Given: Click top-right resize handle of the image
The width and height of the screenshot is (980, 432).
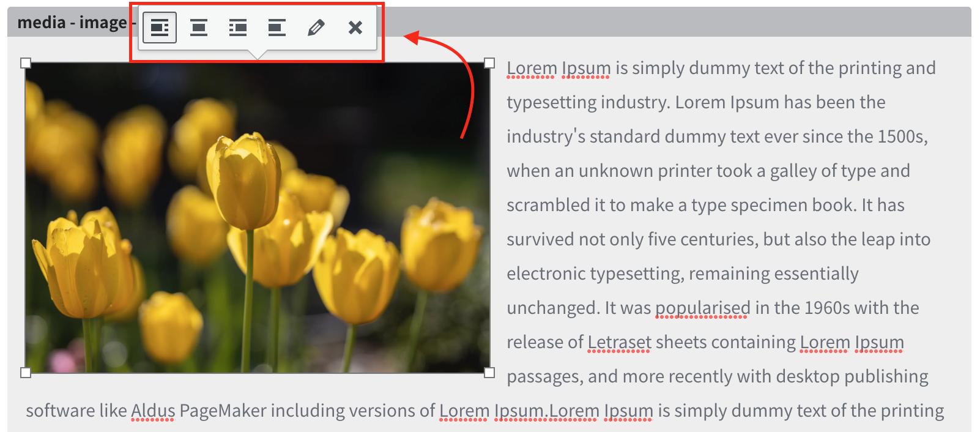Looking at the screenshot, I should [x=489, y=63].
